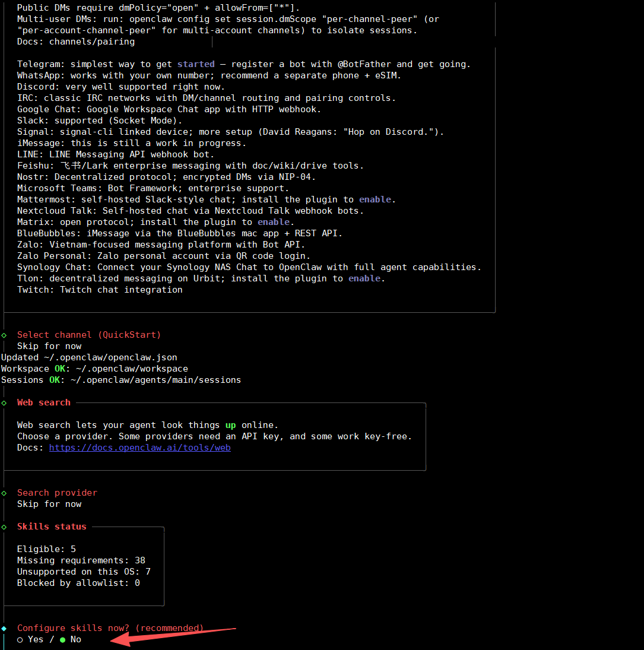Click the 'Eligible: 5' line

(46, 549)
